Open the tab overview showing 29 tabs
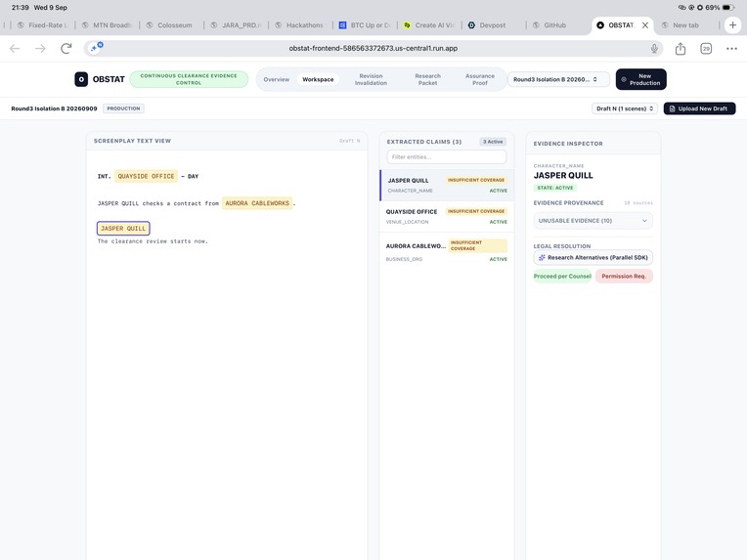Screen dimensions: 747x560 (706, 48)
